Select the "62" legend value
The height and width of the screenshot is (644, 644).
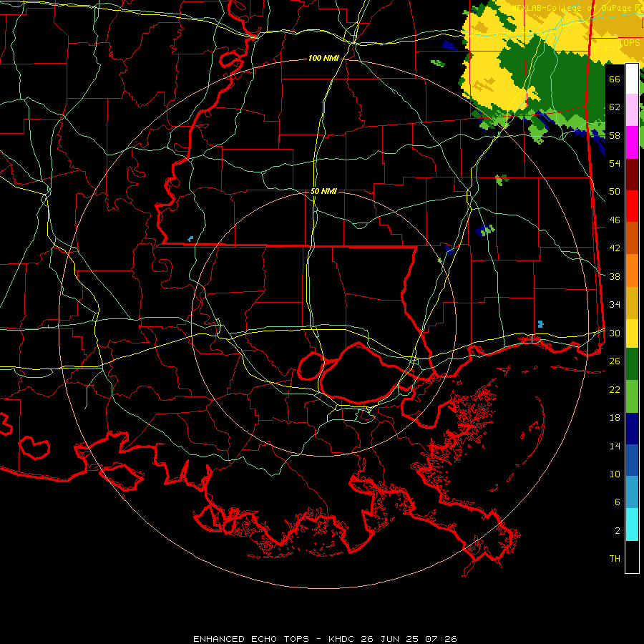(615, 107)
